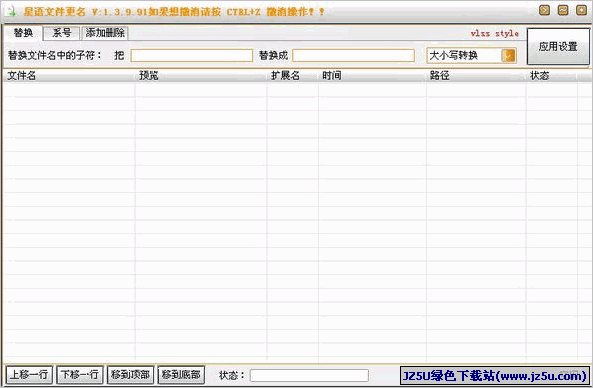Switch to the 替换 tab
This screenshot has height=388, width=593.
(x=23, y=33)
